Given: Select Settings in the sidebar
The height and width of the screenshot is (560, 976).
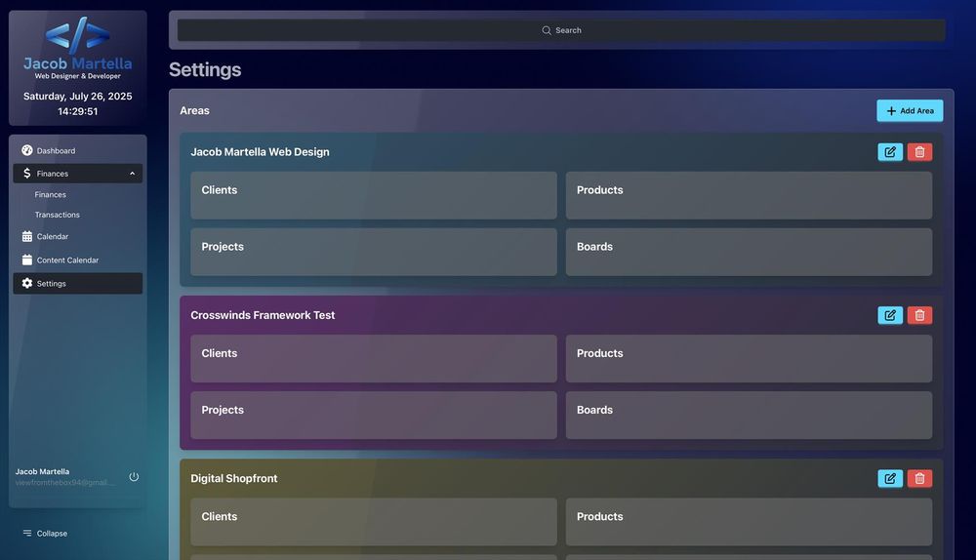Looking at the screenshot, I should [x=78, y=283].
